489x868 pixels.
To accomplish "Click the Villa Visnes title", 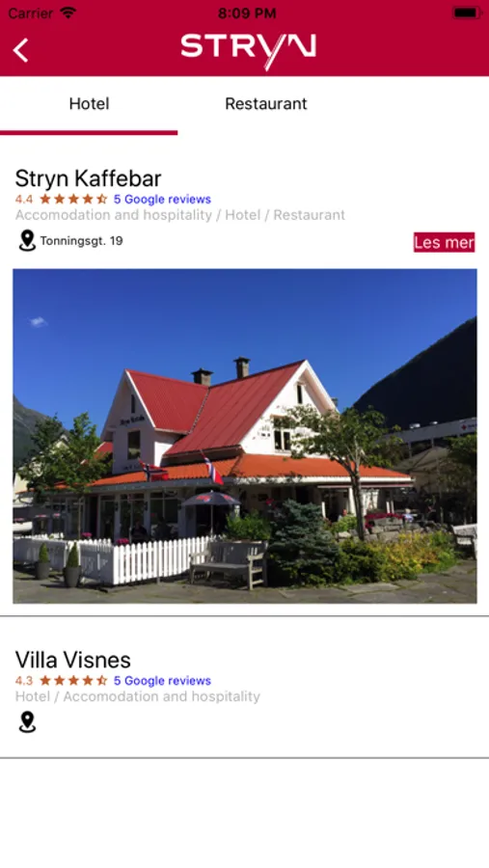I will 73,660.
